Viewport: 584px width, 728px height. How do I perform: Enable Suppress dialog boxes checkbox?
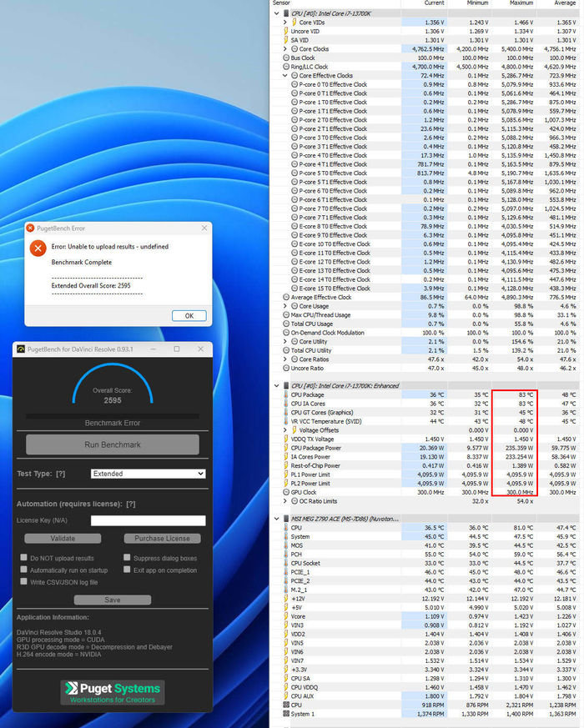(x=127, y=557)
